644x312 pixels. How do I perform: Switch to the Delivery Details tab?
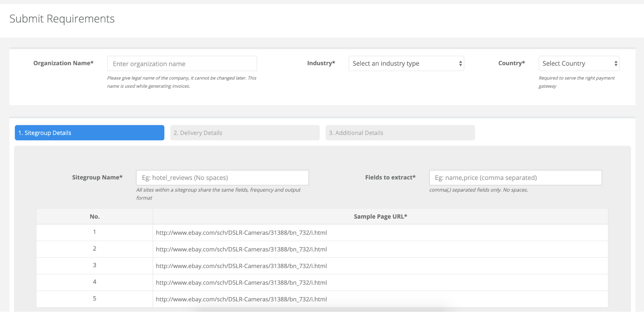pyautogui.click(x=244, y=133)
